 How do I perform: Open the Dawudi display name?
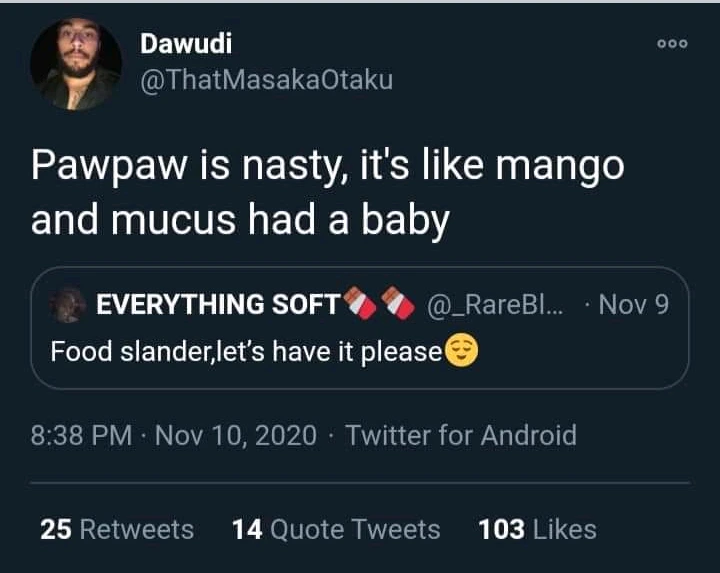(x=186, y=43)
